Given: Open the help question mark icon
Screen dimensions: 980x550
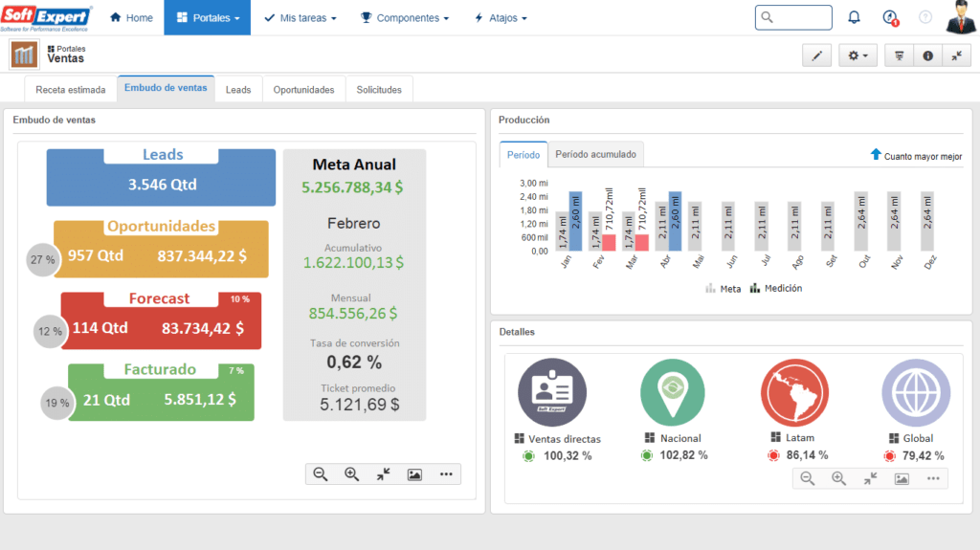Looking at the screenshot, I should click(x=924, y=17).
